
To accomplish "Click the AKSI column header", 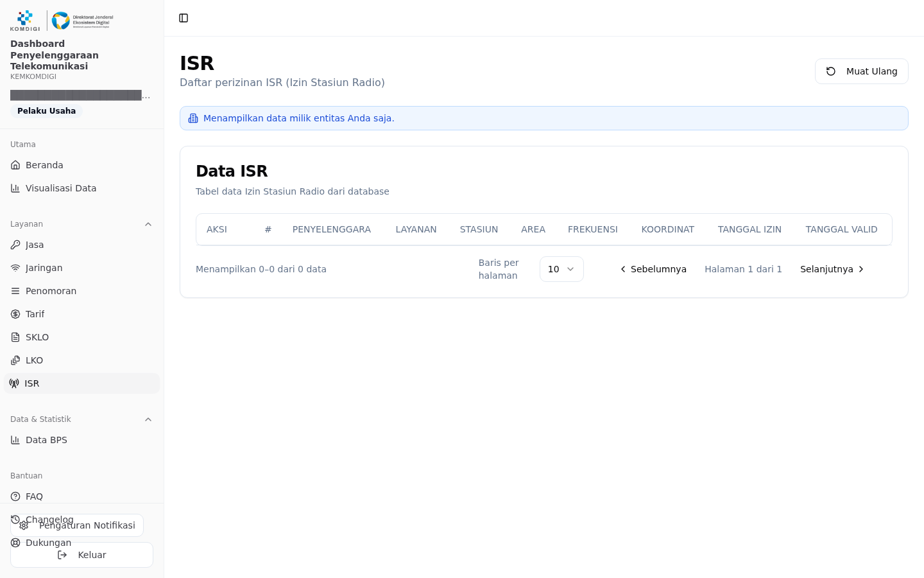I will [x=217, y=229].
